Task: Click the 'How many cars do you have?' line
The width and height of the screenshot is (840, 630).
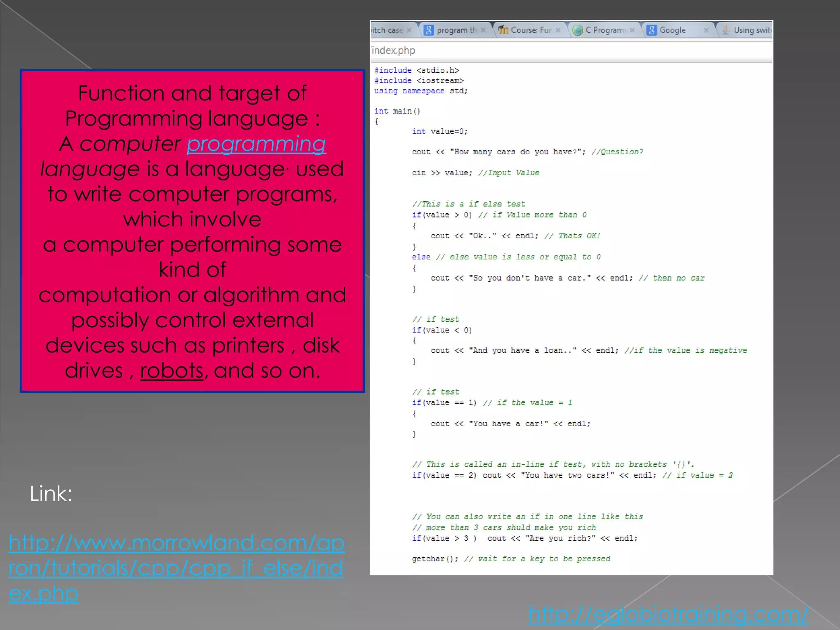Action: click(x=527, y=152)
